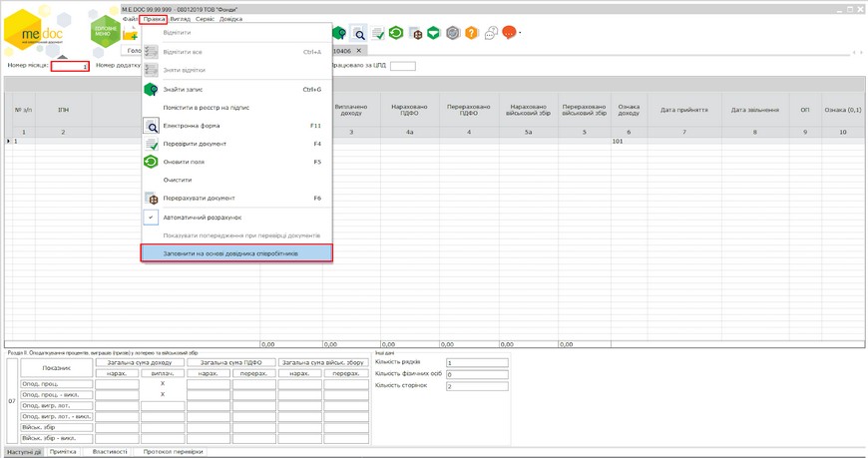This screenshot has height=458, width=868.
Task: Click the check document toolbar icon
Action: [x=377, y=34]
